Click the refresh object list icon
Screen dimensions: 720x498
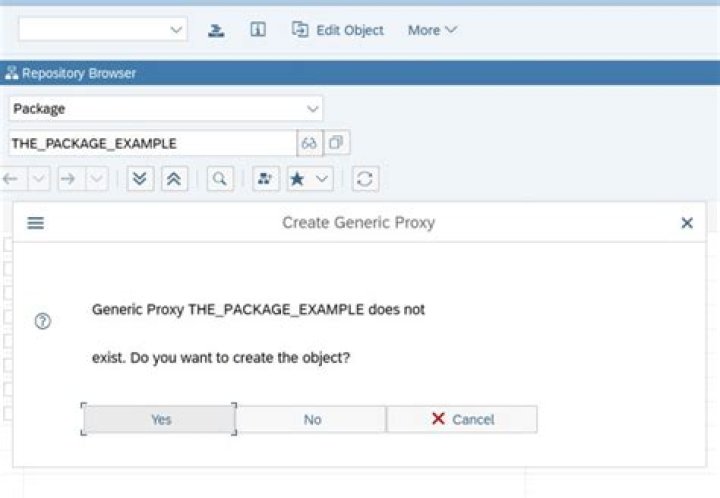click(x=365, y=179)
